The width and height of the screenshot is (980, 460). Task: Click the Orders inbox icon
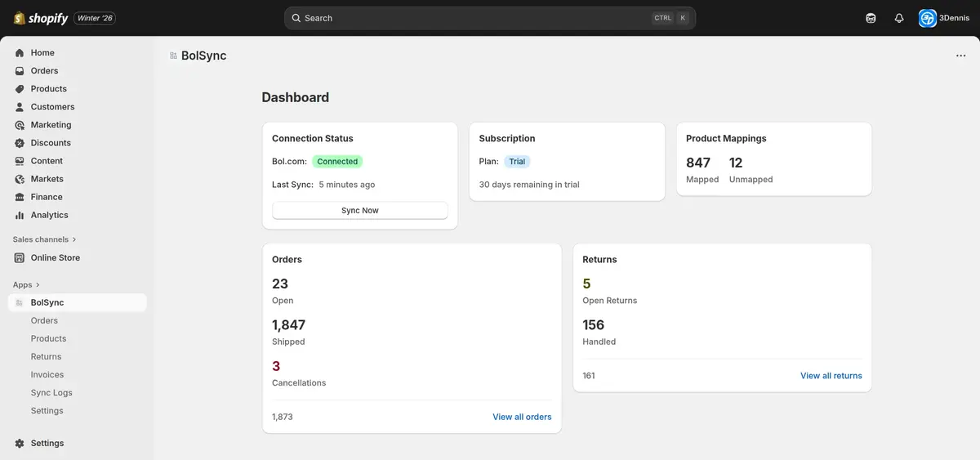coord(20,71)
